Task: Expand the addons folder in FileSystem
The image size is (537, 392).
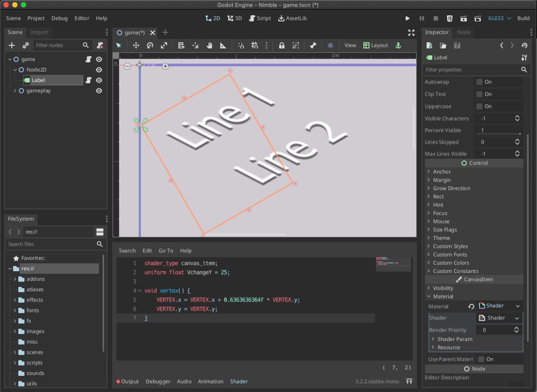Action: click(x=15, y=279)
